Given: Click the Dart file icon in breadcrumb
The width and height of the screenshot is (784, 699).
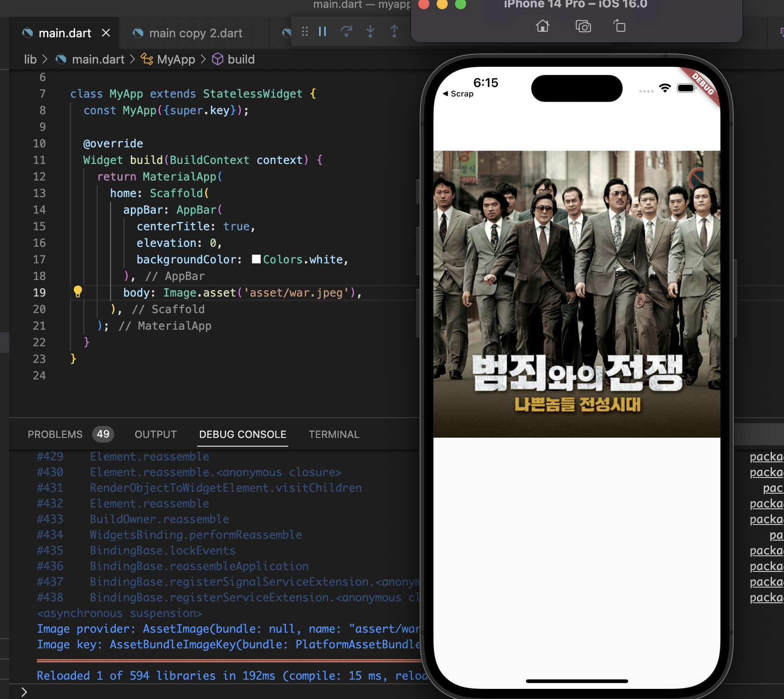Looking at the screenshot, I should [x=61, y=59].
